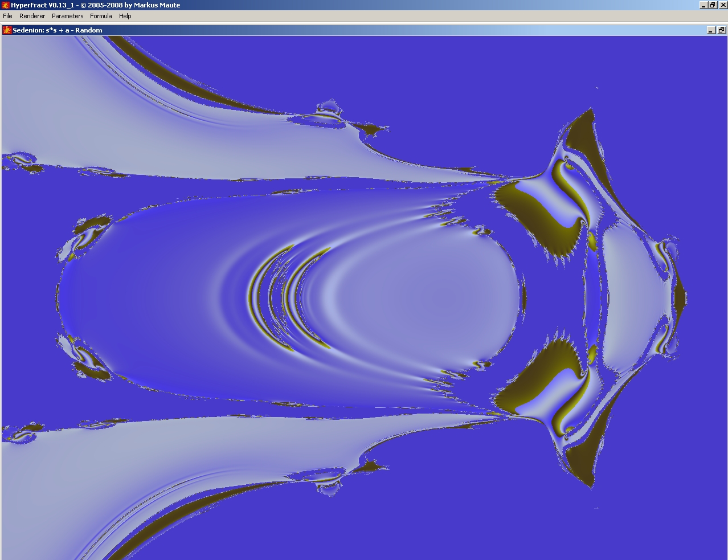
Task: Open the File menu
Action: [x=7, y=16]
